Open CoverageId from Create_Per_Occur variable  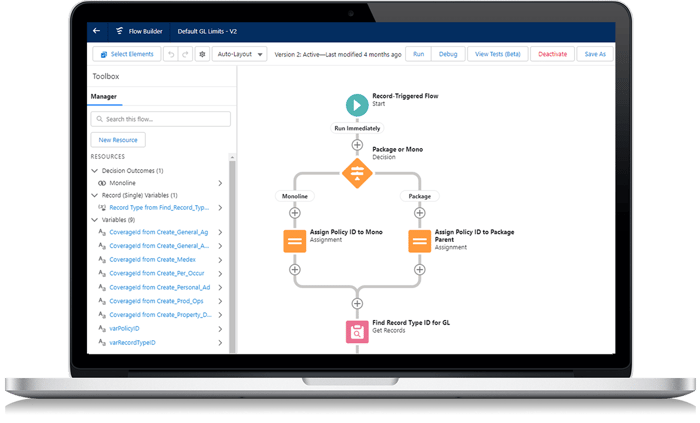point(157,273)
